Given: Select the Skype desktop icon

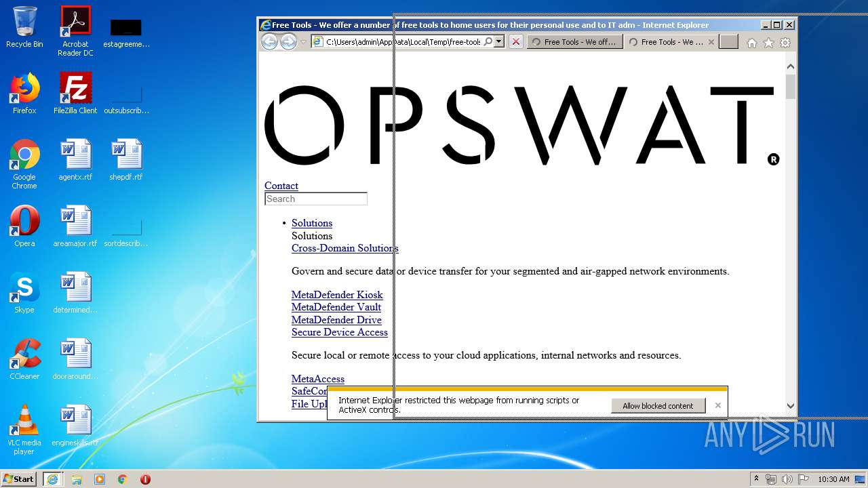Looking at the screenshot, I should (24, 293).
